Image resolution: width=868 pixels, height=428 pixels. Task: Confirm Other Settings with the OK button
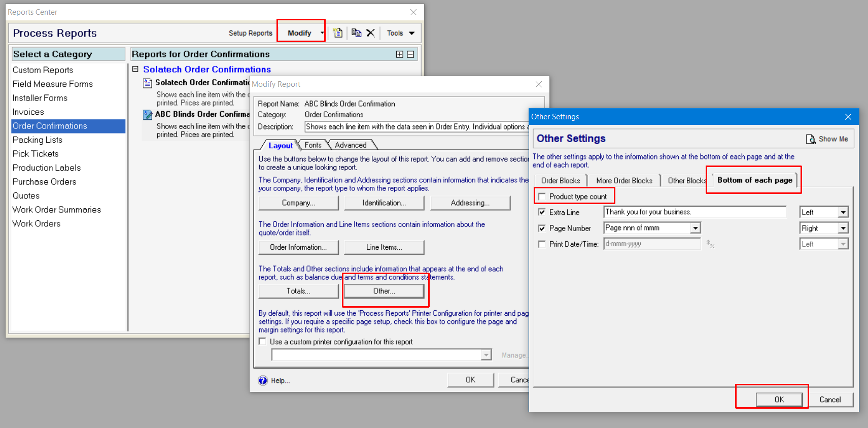pos(779,400)
